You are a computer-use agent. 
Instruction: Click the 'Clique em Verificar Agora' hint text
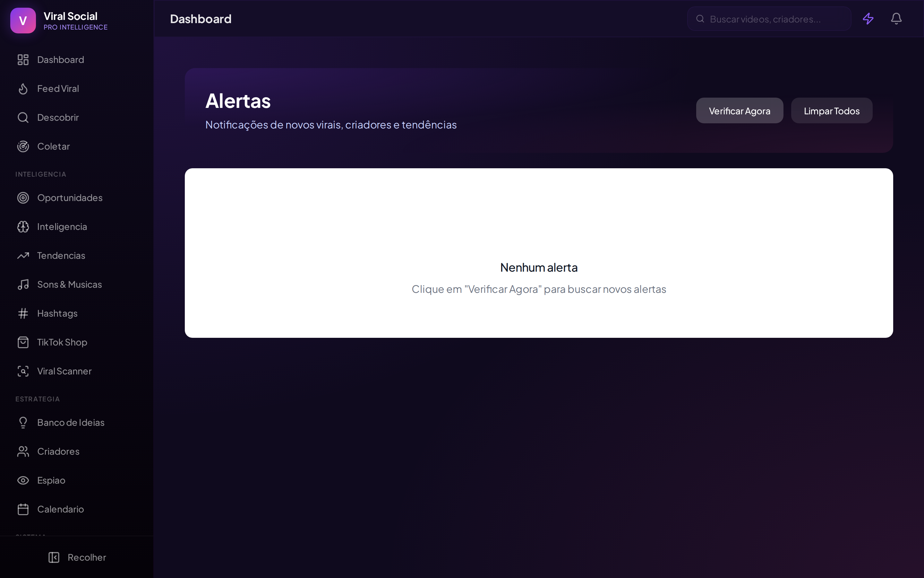[539, 289]
